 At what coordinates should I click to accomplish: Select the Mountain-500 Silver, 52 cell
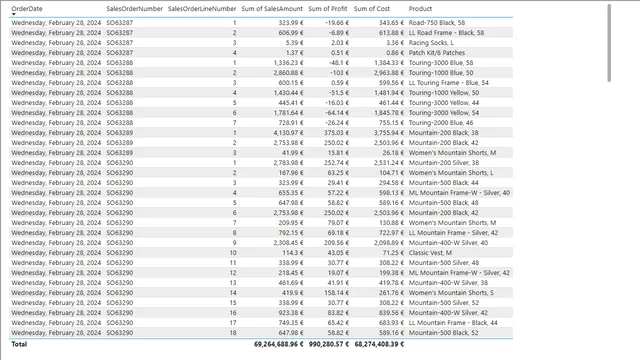[x=444, y=302]
